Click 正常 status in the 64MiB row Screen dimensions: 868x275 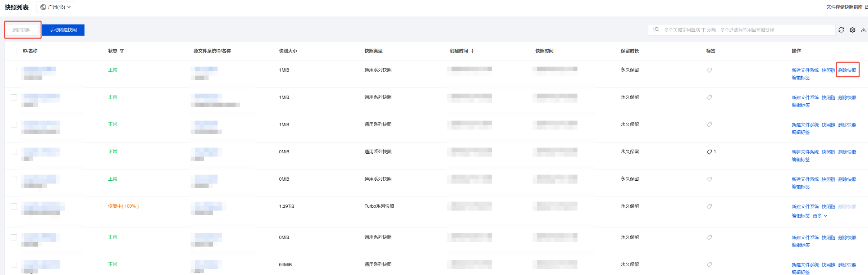tap(113, 264)
